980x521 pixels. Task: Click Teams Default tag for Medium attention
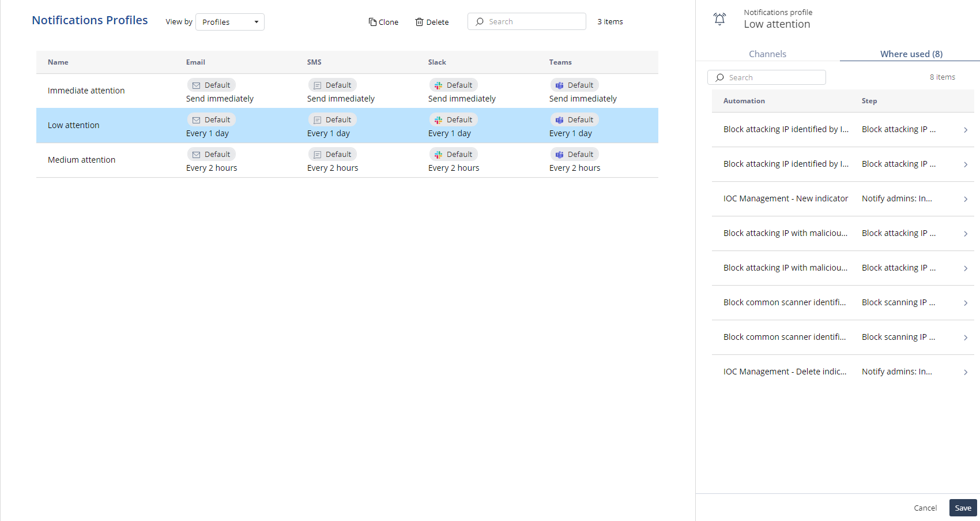[574, 154]
